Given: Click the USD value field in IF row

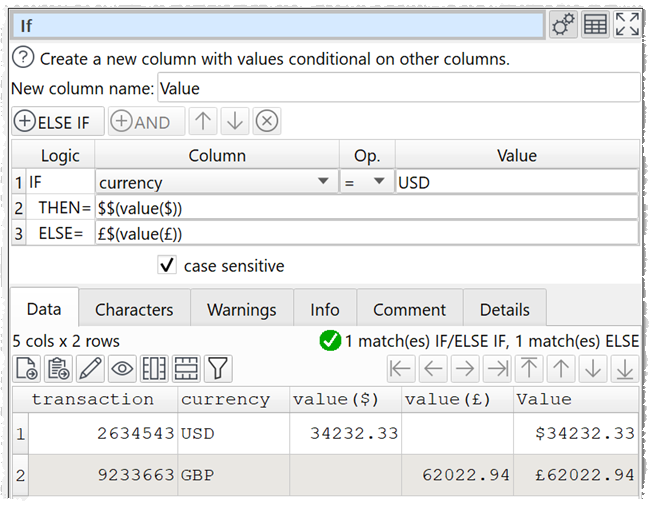Looking at the screenshot, I should (x=516, y=183).
